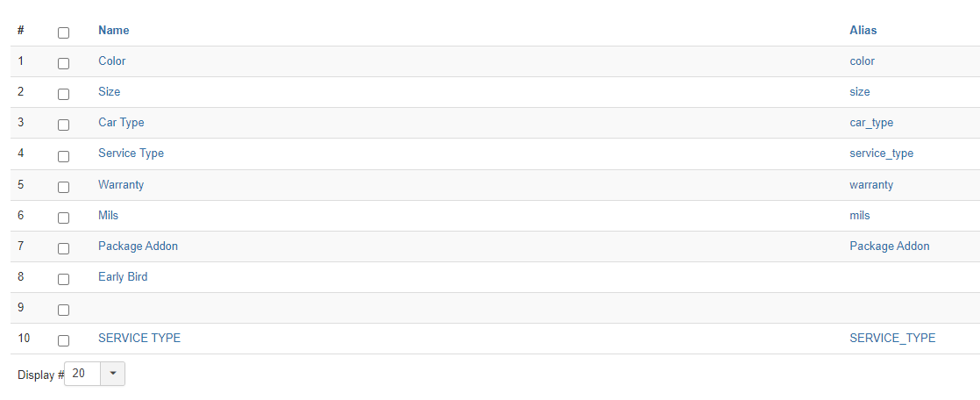
Task: Tick the select-all checkbox in header
Action: tap(63, 32)
